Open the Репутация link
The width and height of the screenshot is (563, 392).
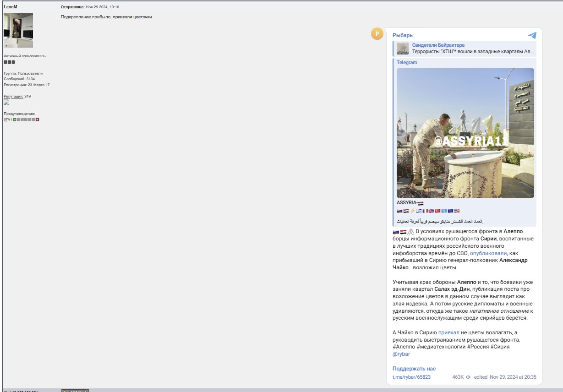[13, 96]
